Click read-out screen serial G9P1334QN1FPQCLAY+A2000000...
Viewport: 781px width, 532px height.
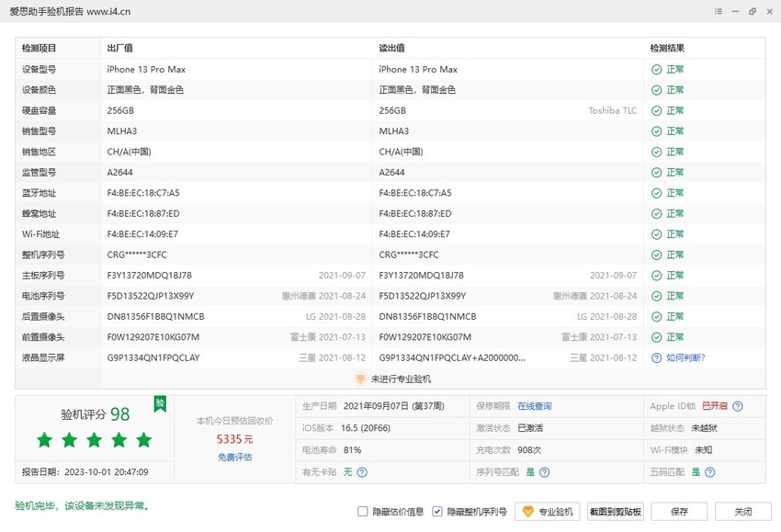(x=452, y=357)
